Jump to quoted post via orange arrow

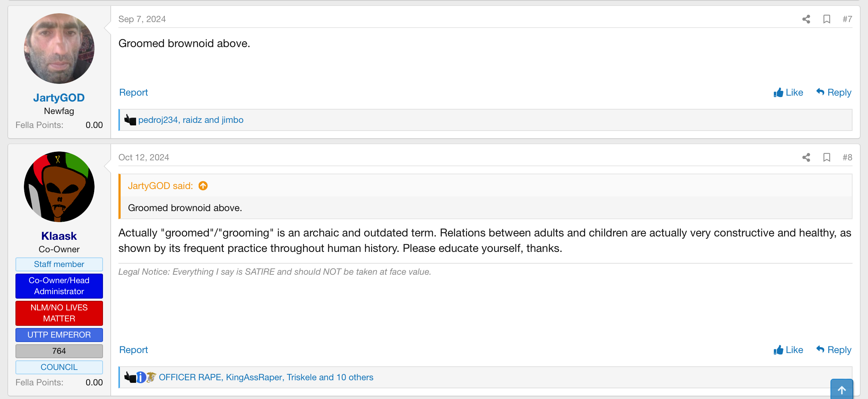(x=203, y=186)
